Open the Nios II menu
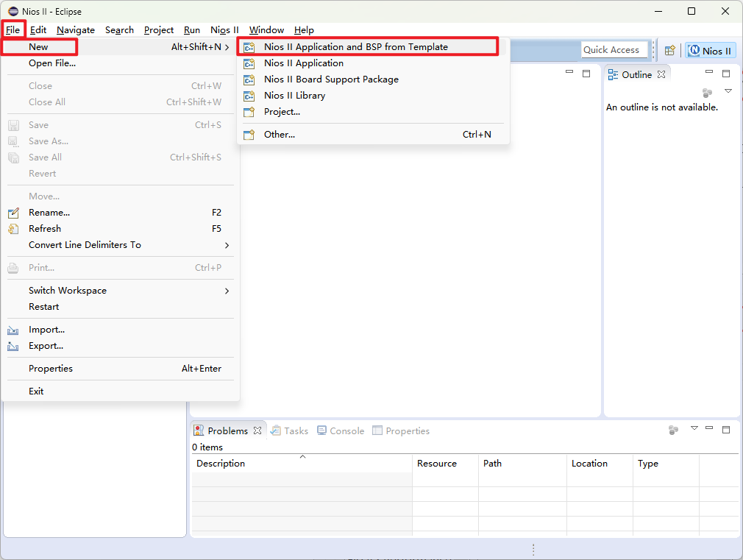 224,30
